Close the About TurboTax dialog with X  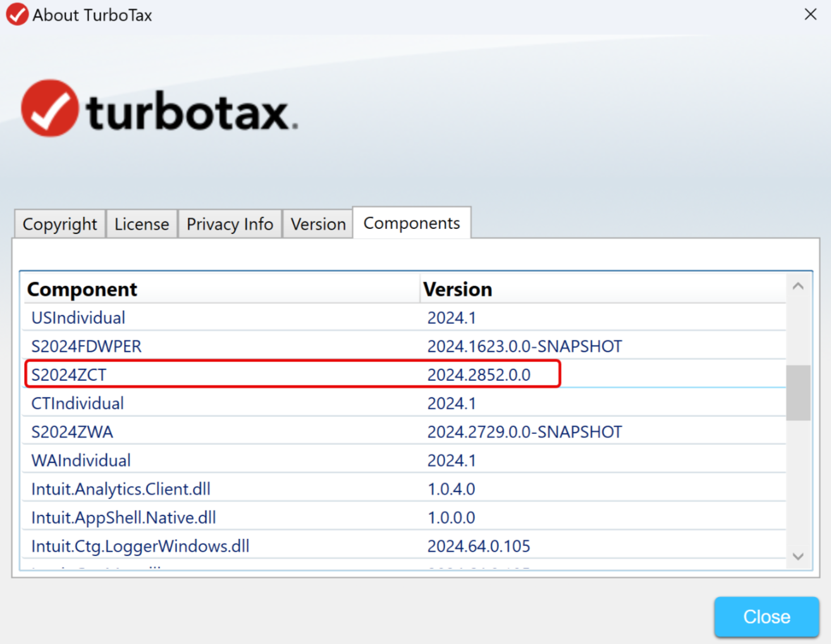(x=810, y=14)
